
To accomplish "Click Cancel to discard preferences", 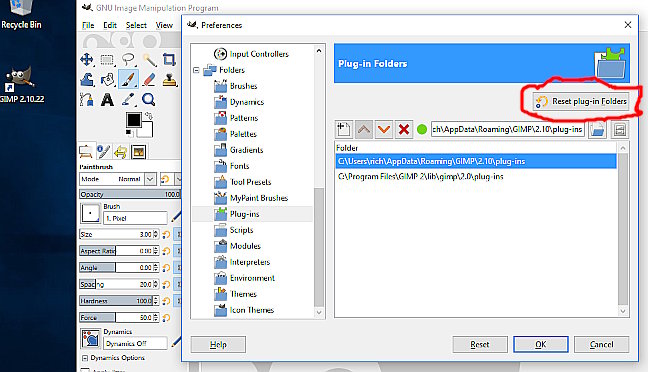I will point(601,344).
